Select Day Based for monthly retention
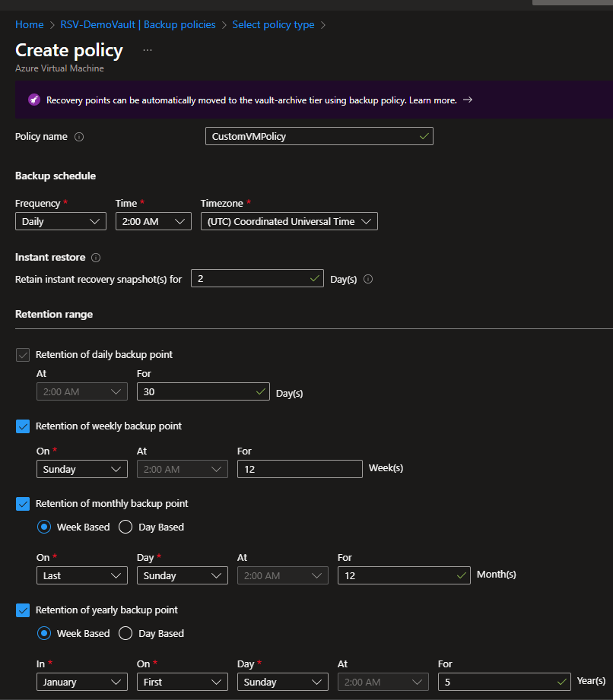 point(126,527)
